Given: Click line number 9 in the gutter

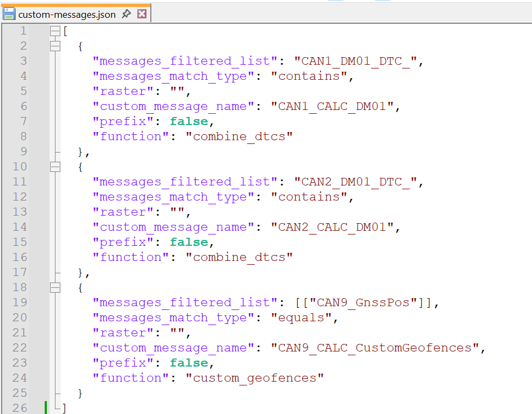Looking at the screenshot, I should coord(23,151).
